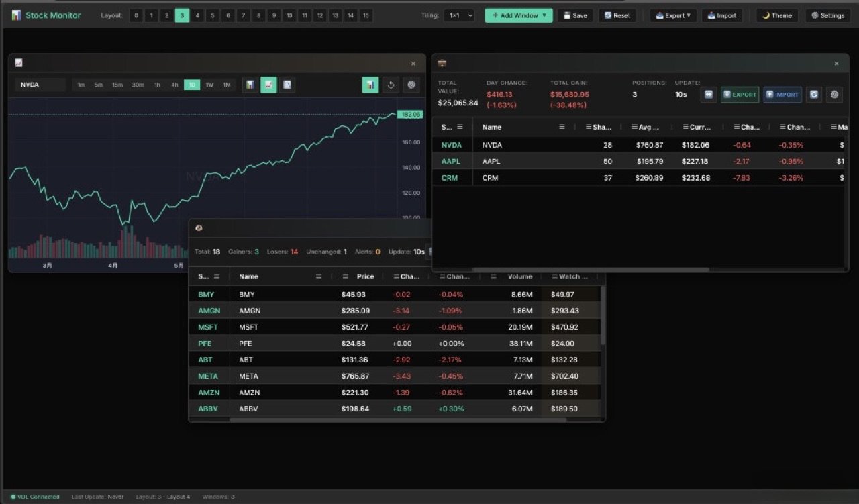Click the watchlist vertical scrollbar
Viewport: 859px width, 504px height.
tap(603, 315)
